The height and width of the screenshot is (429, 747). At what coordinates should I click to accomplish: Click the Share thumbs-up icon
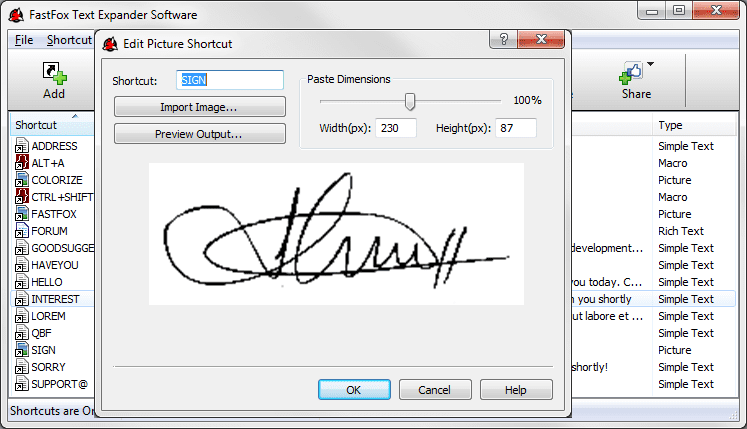pyautogui.click(x=632, y=73)
